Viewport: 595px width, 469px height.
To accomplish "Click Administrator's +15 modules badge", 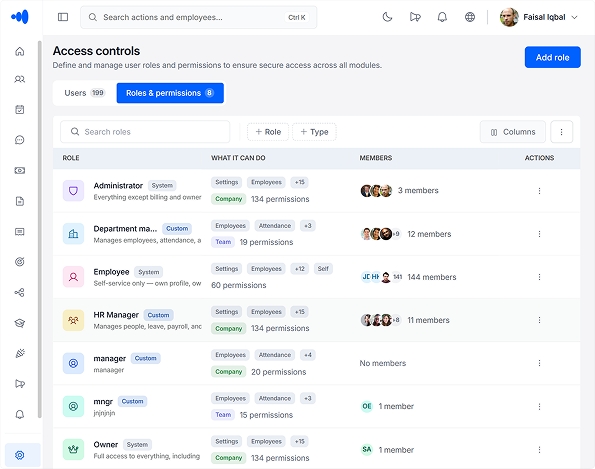I will pos(299,182).
